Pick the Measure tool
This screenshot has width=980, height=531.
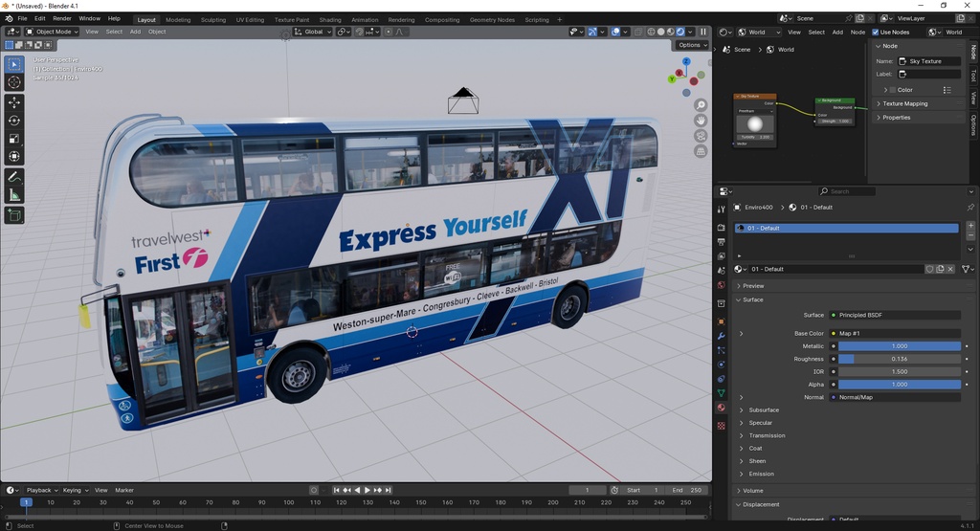(14, 195)
